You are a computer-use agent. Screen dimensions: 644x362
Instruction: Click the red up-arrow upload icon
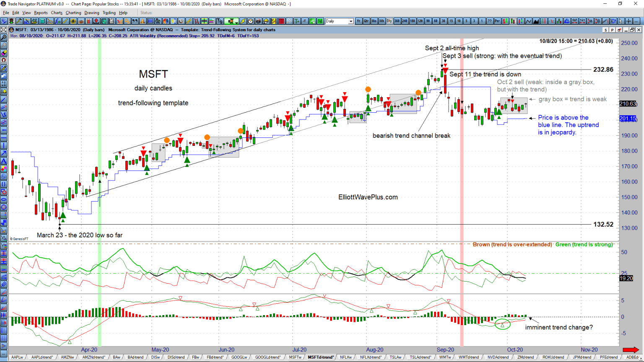(96, 21)
